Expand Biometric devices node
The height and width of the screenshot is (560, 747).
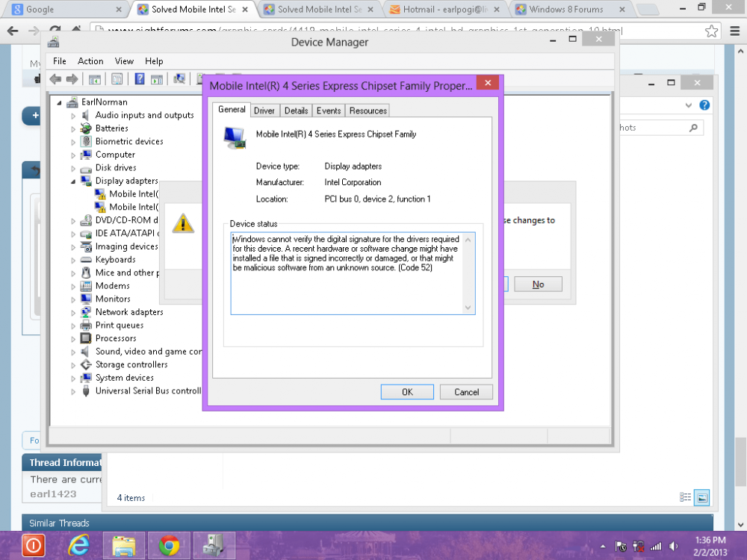coord(73,142)
